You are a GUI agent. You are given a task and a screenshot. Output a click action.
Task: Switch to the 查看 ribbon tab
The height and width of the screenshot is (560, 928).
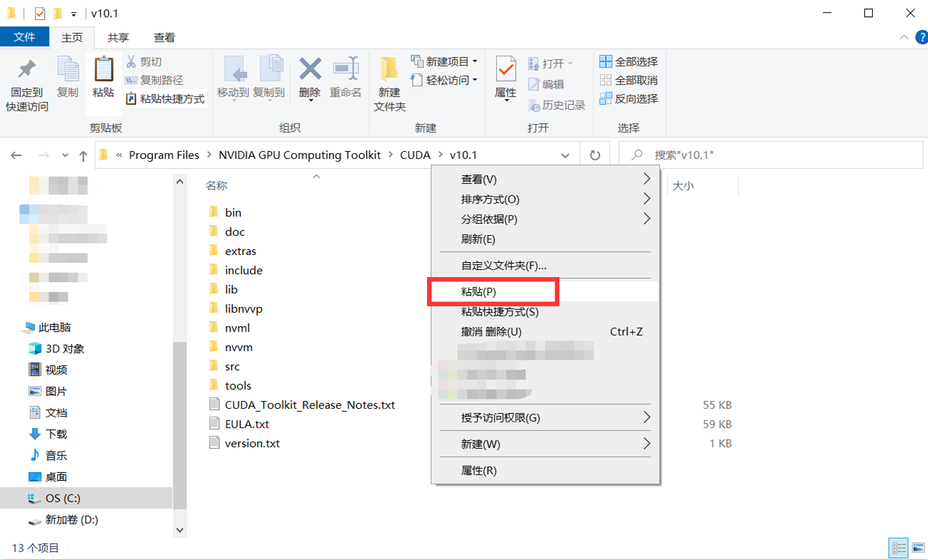[x=164, y=37]
